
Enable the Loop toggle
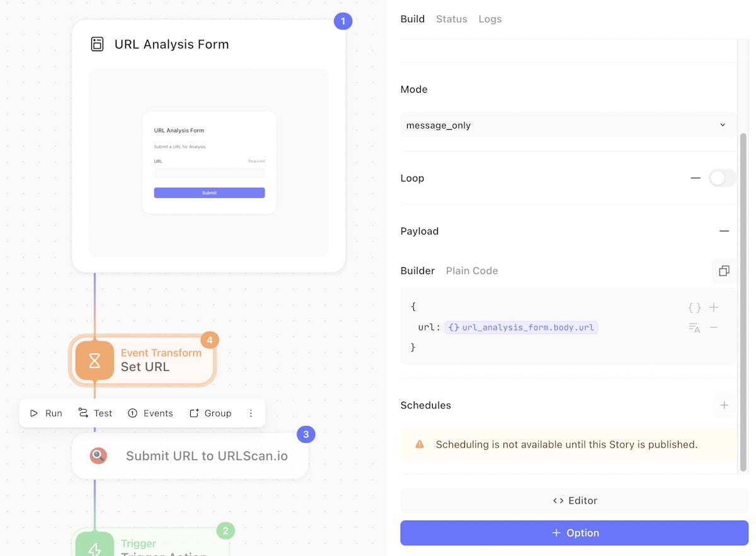point(722,178)
